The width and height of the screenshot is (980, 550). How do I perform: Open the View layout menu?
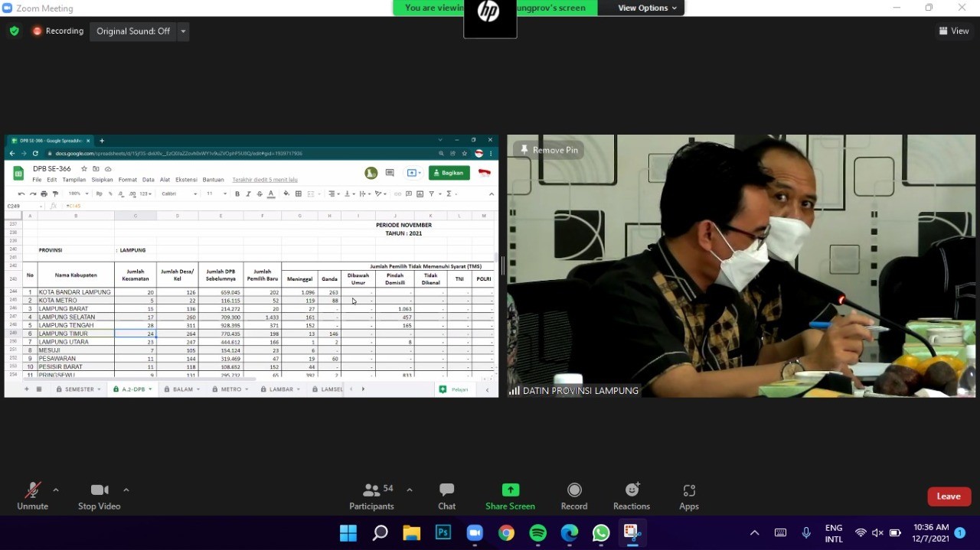(954, 31)
